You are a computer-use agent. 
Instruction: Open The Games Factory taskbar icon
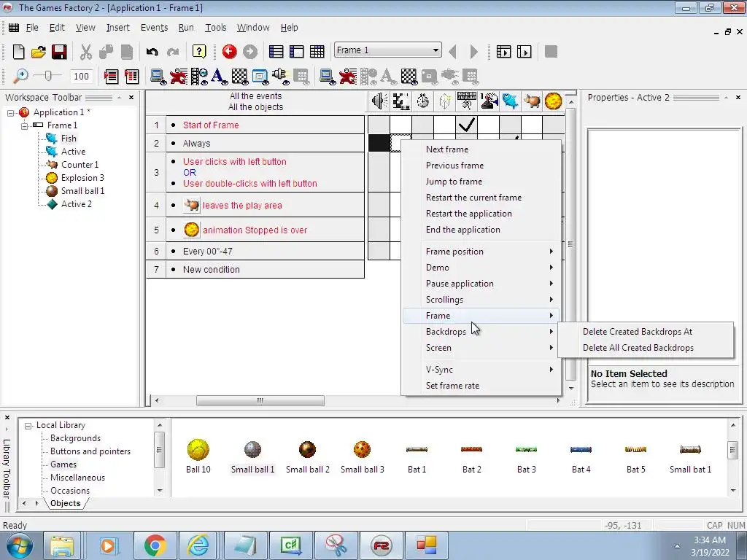(382, 545)
